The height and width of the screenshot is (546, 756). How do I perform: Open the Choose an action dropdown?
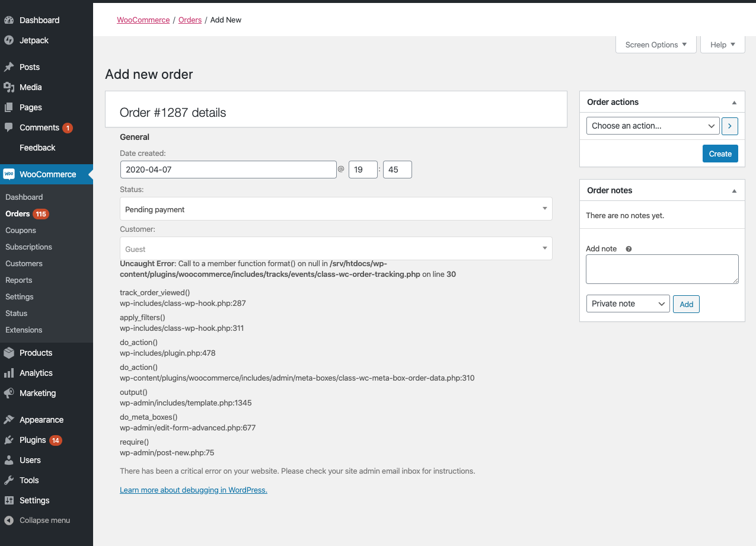(x=653, y=126)
